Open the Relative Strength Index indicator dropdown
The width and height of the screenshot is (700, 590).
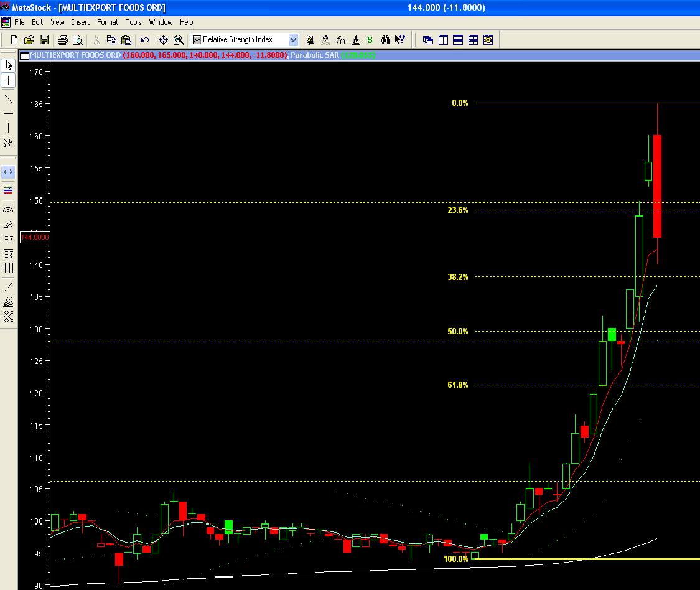(293, 40)
